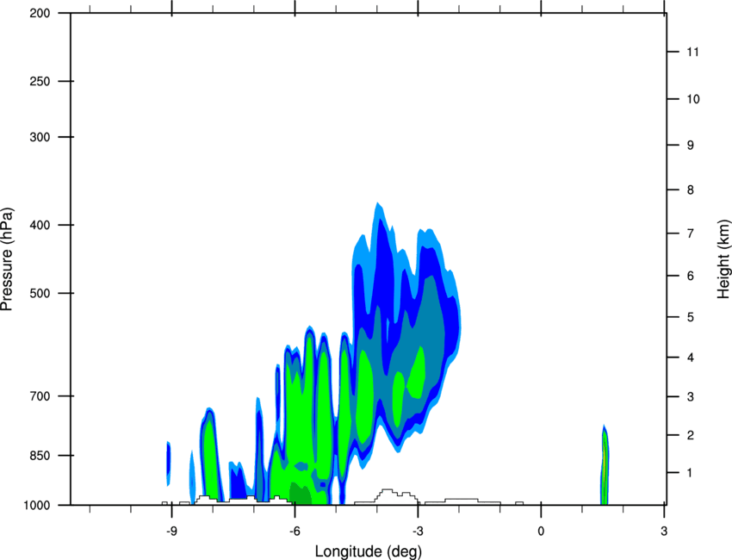The height and width of the screenshot is (560, 732).
Task: Click the 3 longitude tick label
Action: pos(664,532)
